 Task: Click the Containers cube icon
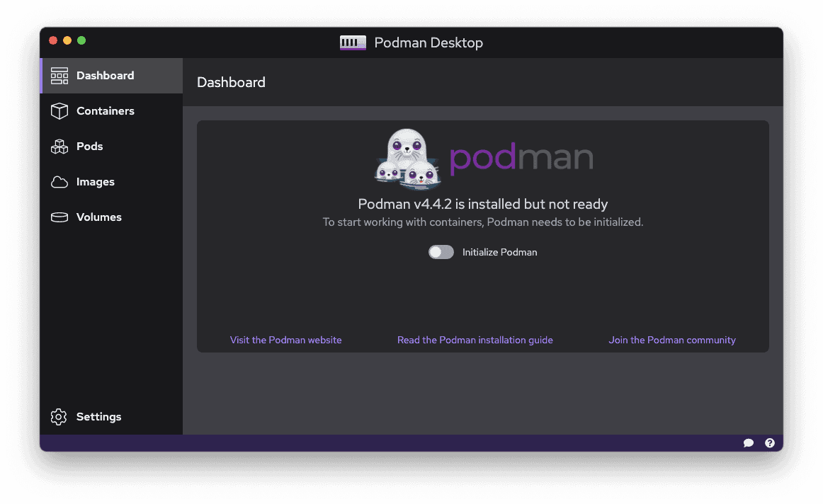(x=59, y=111)
